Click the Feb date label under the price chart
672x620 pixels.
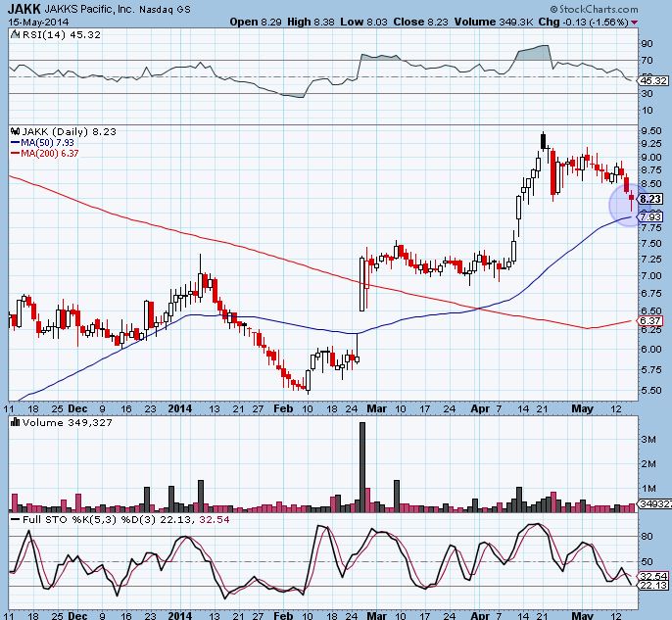(x=283, y=408)
